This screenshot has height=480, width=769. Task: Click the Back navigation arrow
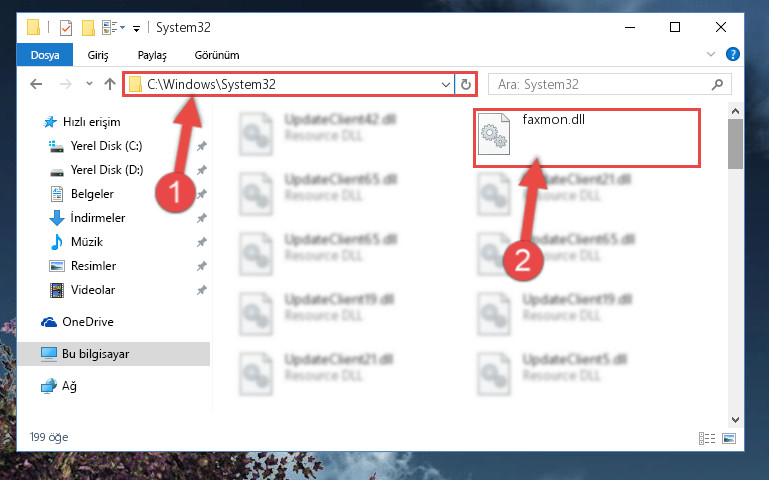tap(36, 84)
